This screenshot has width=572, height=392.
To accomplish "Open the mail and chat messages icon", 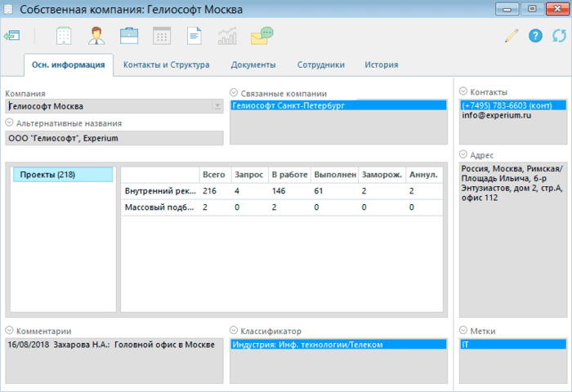I will point(262,36).
